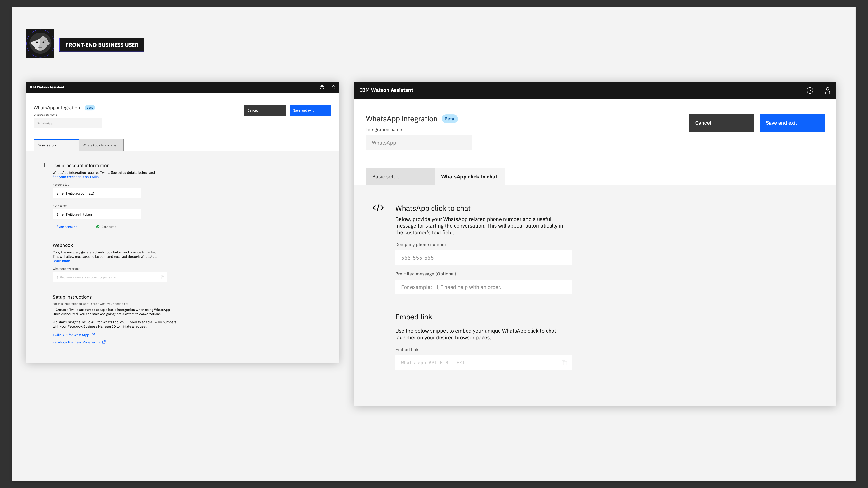
Task: Open the Webhook Learn more link
Action: tap(61, 261)
